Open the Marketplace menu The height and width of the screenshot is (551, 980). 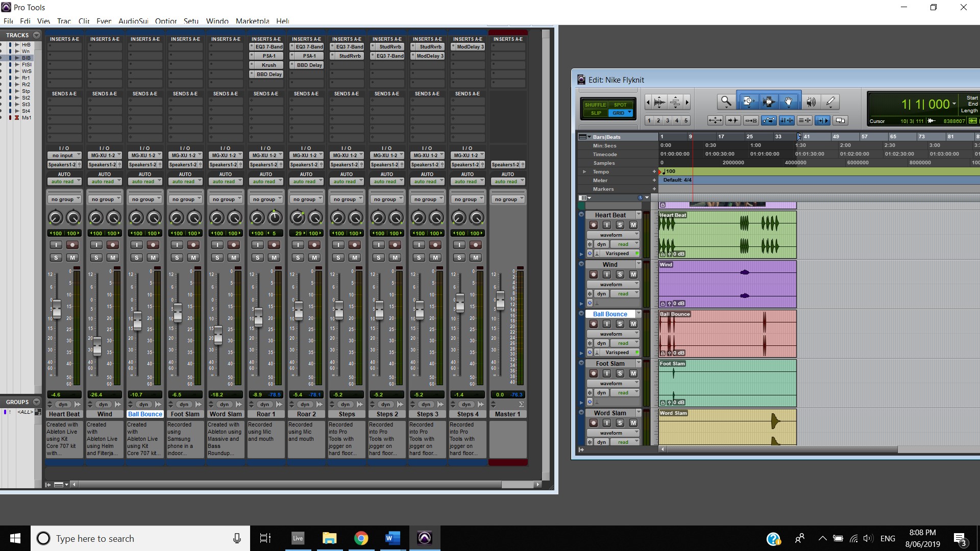(x=252, y=21)
